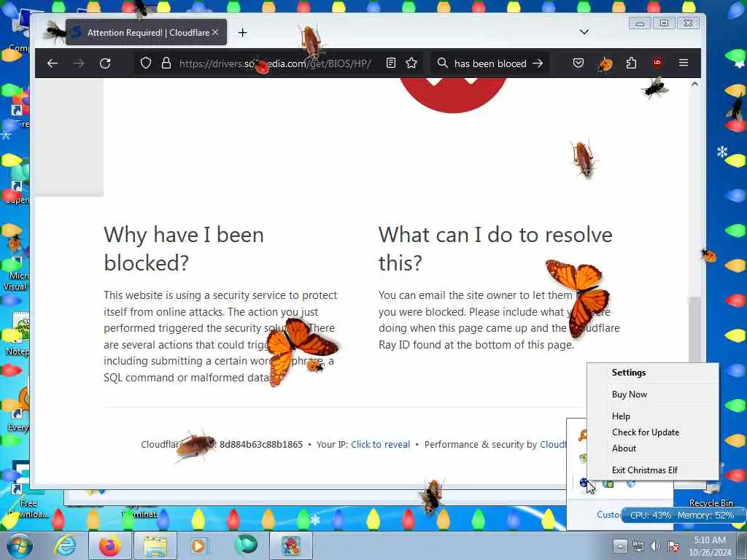The height and width of the screenshot is (560, 747).
Task: Click the scrollbar up arrow
Action: point(694,84)
